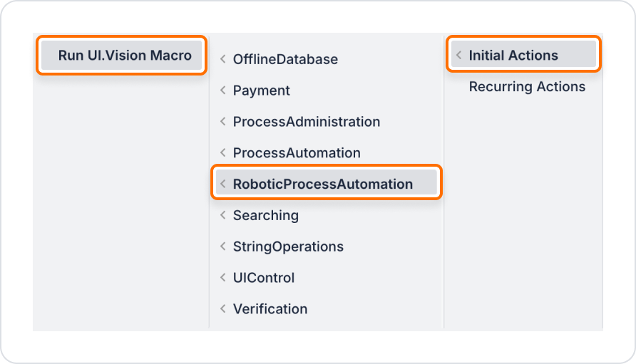Expand the Payment chevron arrow
The height and width of the screenshot is (364, 636).
coord(223,90)
